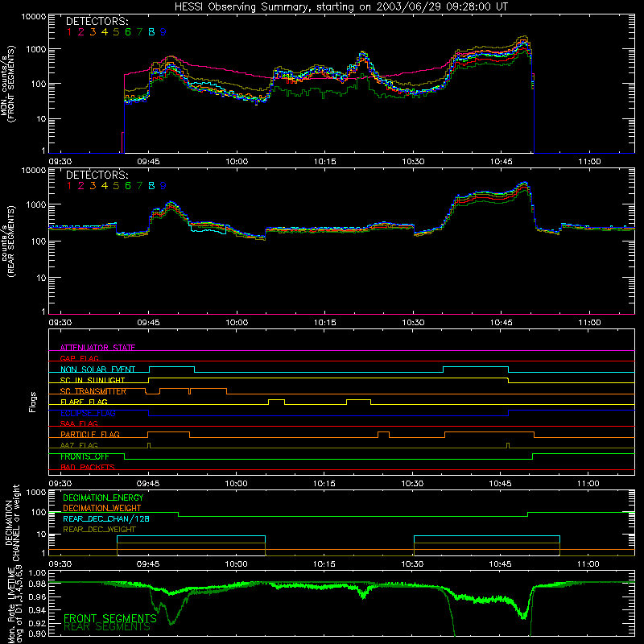The image size is (644, 644).
Task: Click the FRONT SEGMENTS livetime legend label
Action: (110, 618)
